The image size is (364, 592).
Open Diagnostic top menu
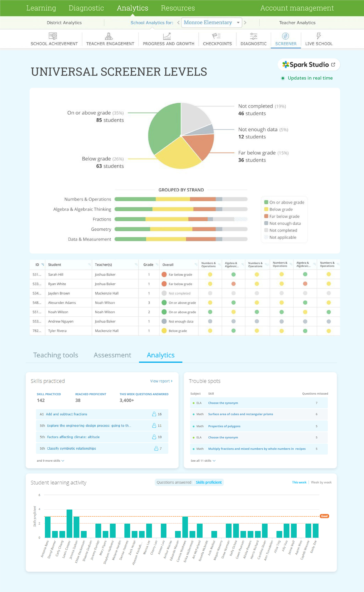(x=86, y=8)
